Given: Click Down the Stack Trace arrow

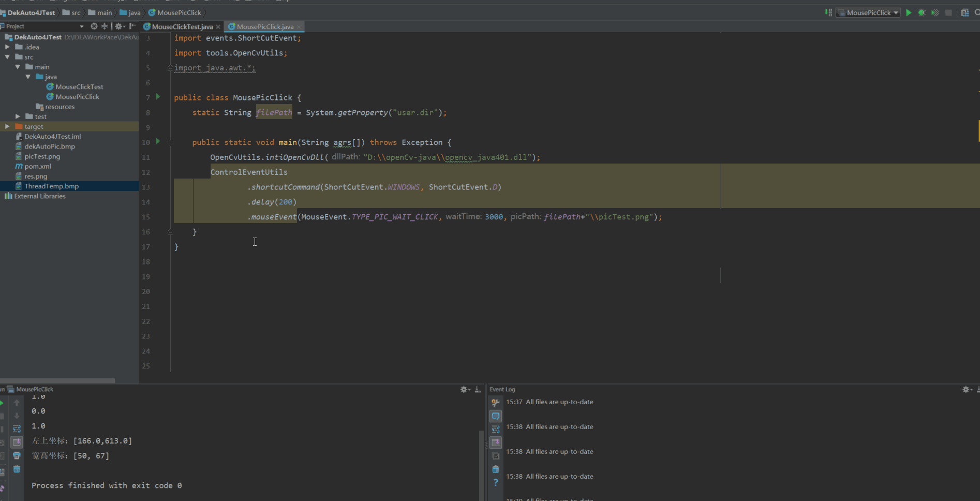Looking at the screenshot, I should (17, 416).
